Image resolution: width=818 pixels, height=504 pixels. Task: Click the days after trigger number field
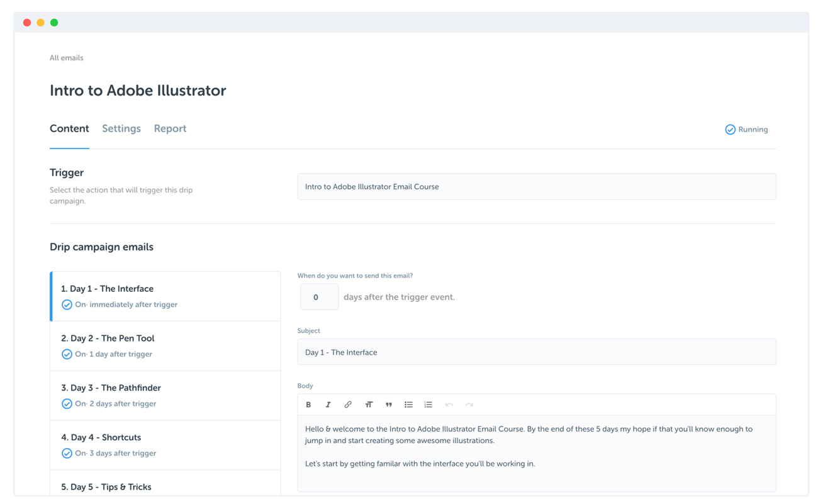coord(319,297)
